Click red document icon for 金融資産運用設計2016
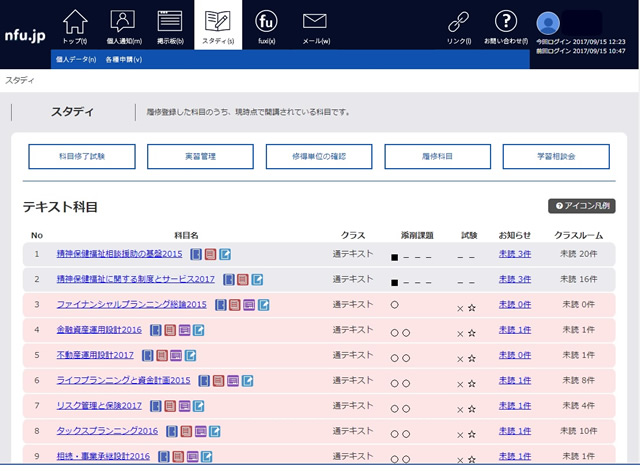Screen dimensions: 640x471 pos(170,330)
